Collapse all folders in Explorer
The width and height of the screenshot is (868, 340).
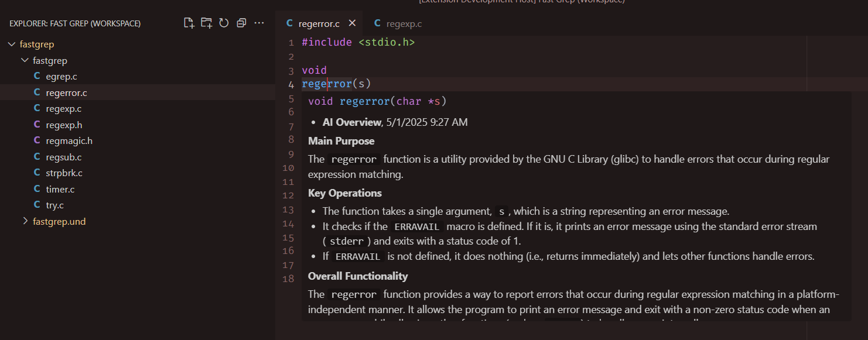pos(241,23)
